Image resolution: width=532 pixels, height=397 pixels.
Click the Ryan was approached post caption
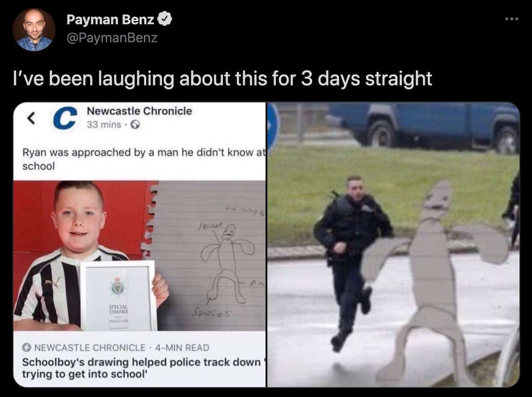(x=144, y=159)
